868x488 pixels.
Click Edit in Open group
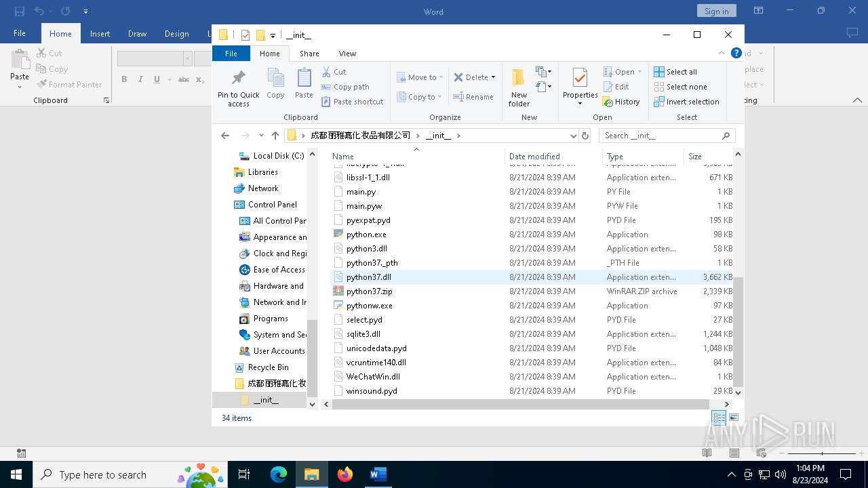pyautogui.click(x=616, y=87)
